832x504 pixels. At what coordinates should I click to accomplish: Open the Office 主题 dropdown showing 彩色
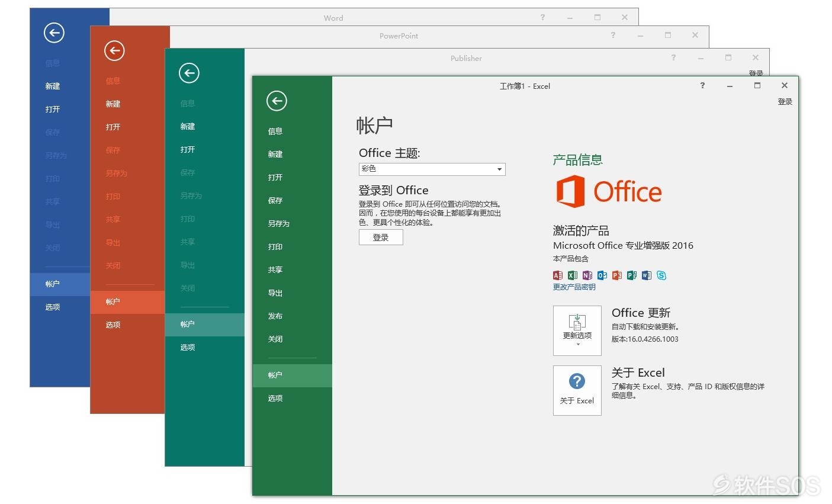(432, 169)
